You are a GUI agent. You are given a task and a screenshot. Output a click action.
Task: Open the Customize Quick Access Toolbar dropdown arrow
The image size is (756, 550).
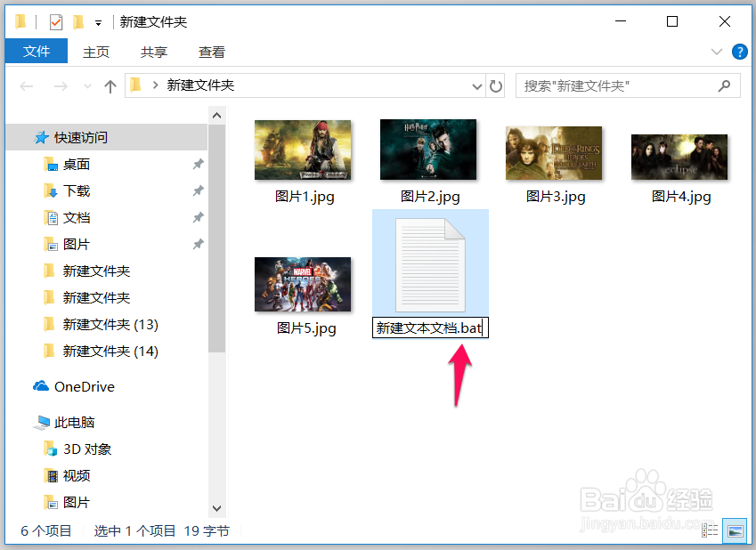98,22
